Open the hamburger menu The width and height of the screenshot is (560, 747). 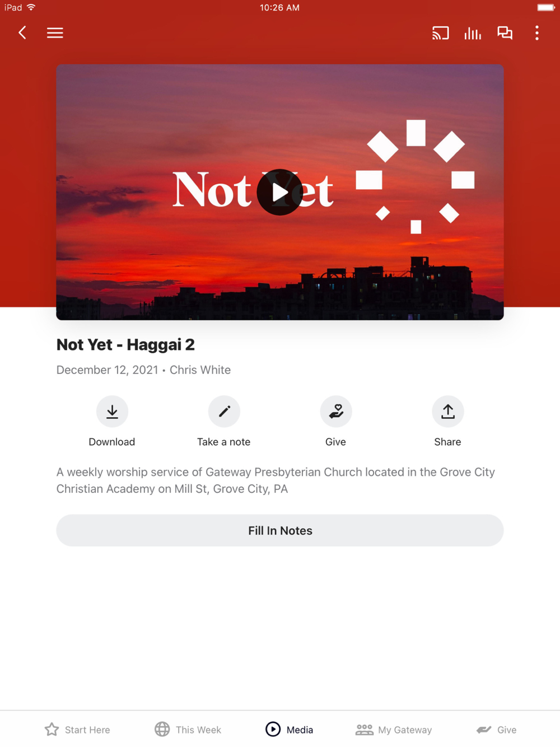click(55, 33)
